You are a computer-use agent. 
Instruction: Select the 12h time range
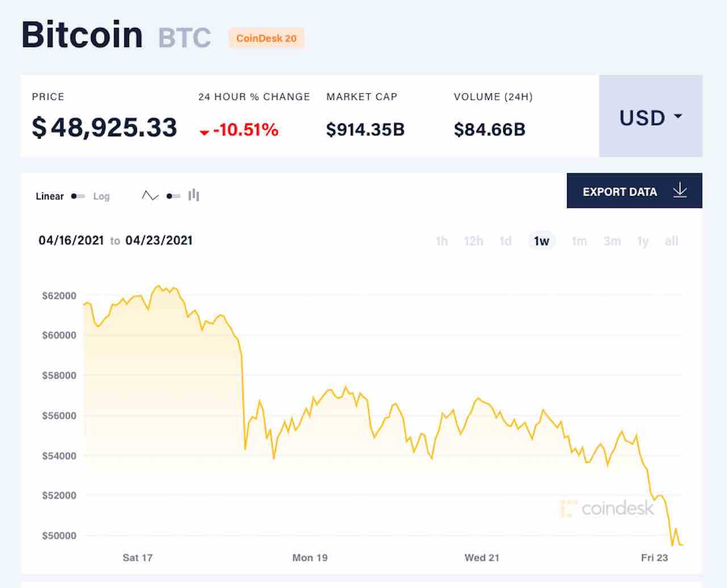pos(474,241)
